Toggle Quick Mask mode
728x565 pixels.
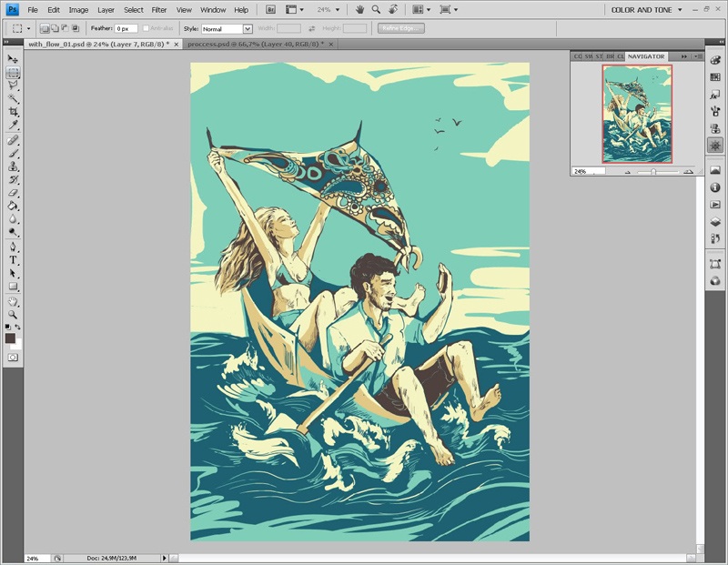[13, 358]
